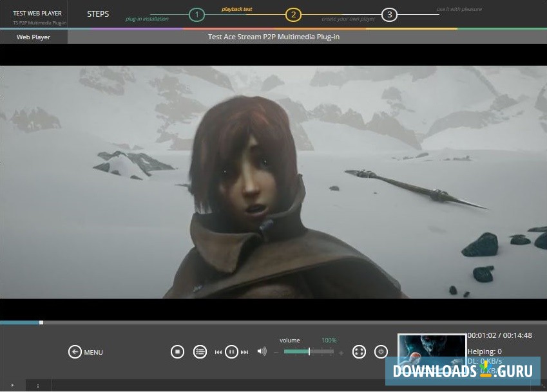This screenshot has height=392, width=547.
Task: Open the playlist icon
Action: (200, 352)
